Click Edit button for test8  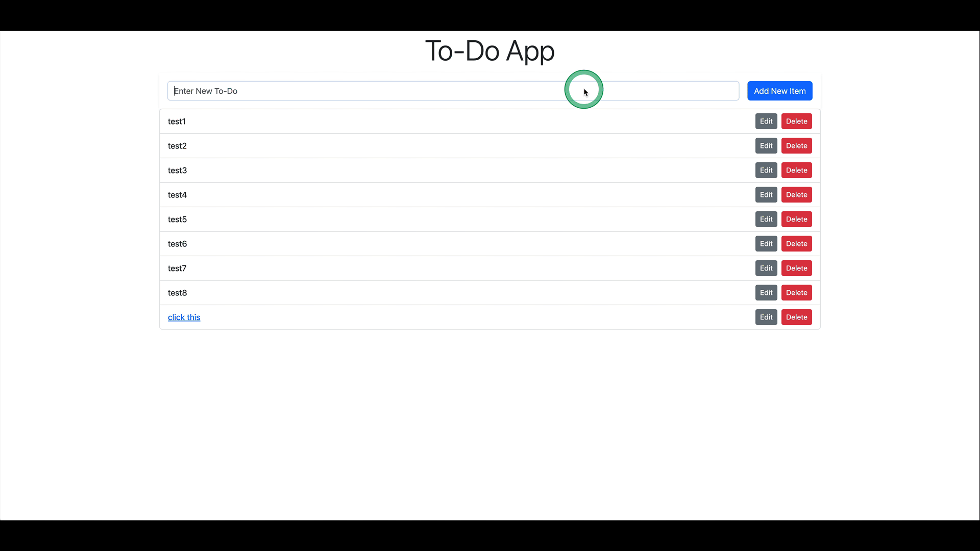[766, 293]
